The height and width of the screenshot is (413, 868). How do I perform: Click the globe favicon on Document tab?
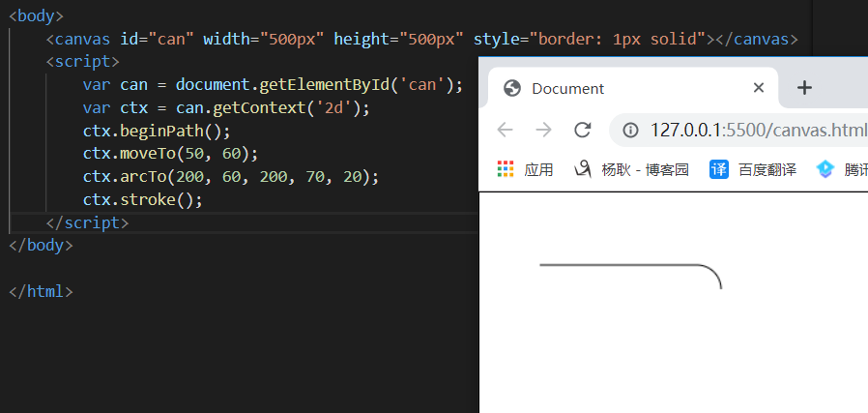coord(512,88)
